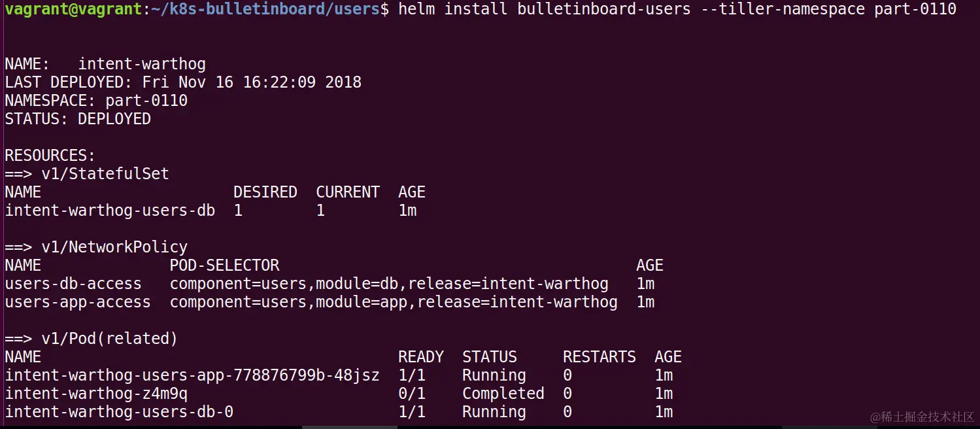The image size is (980, 429).
Task: Click the v1/StatefulSet section header
Action: (87, 174)
